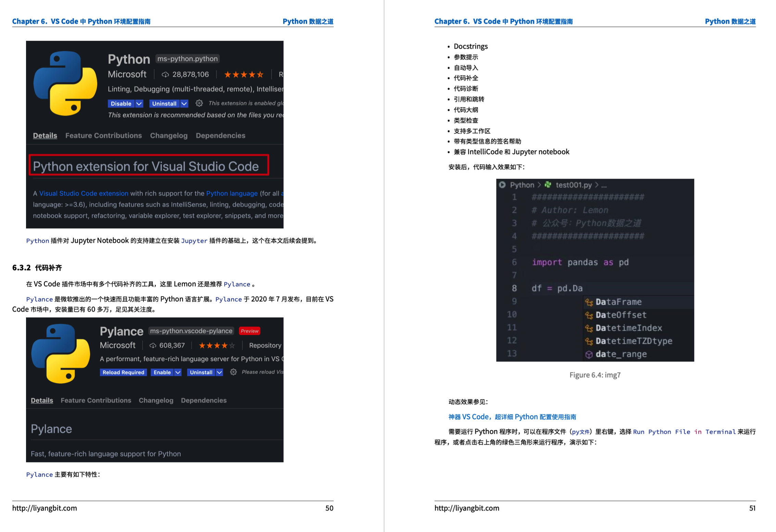Viewport: 776px width, 532px height.
Task: Expand the Uninstall dropdown on the Python extension
Action: tap(184, 103)
